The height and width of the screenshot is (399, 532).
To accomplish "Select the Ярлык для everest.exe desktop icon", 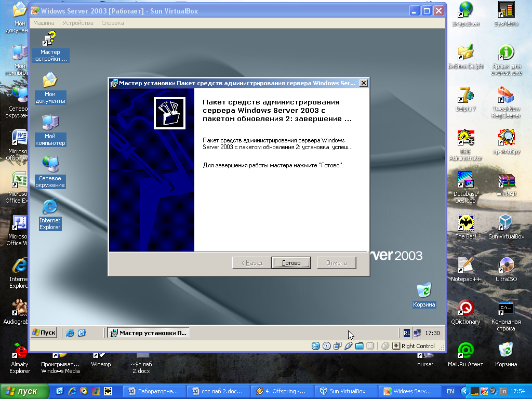I will click(506, 60).
